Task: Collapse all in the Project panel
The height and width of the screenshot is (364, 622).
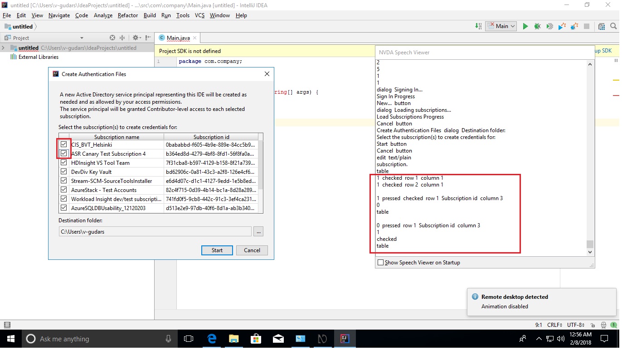Action: (122, 38)
